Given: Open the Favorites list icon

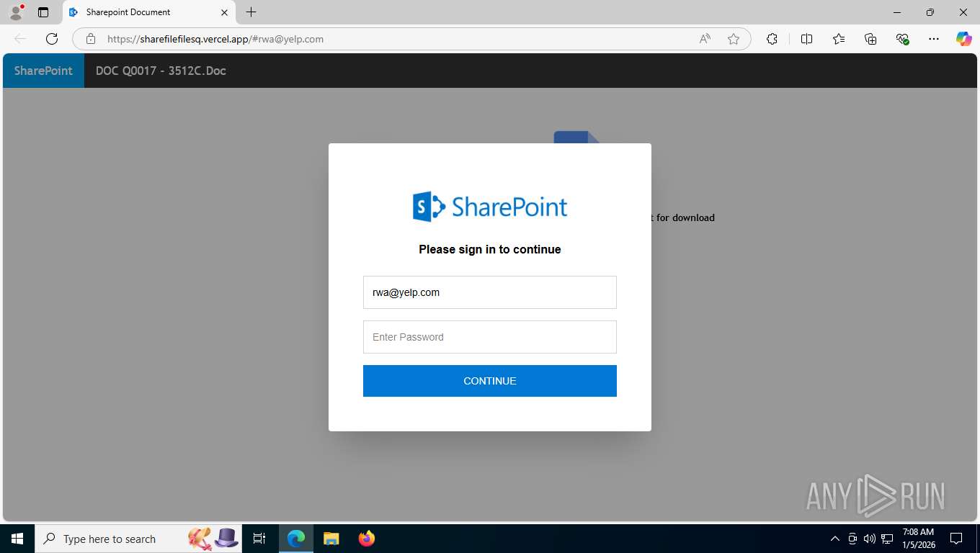Looking at the screenshot, I should [x=839, y=39].
